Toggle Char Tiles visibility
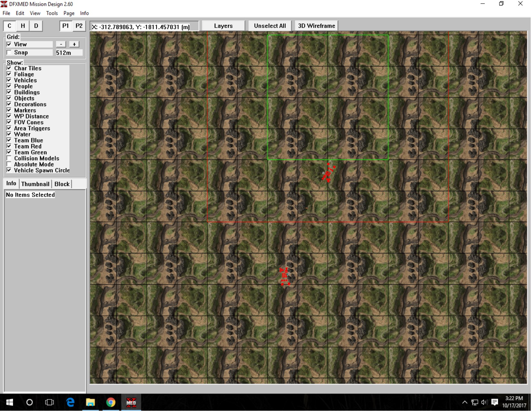Screen dimensions: 532x411 pos(9,68)
